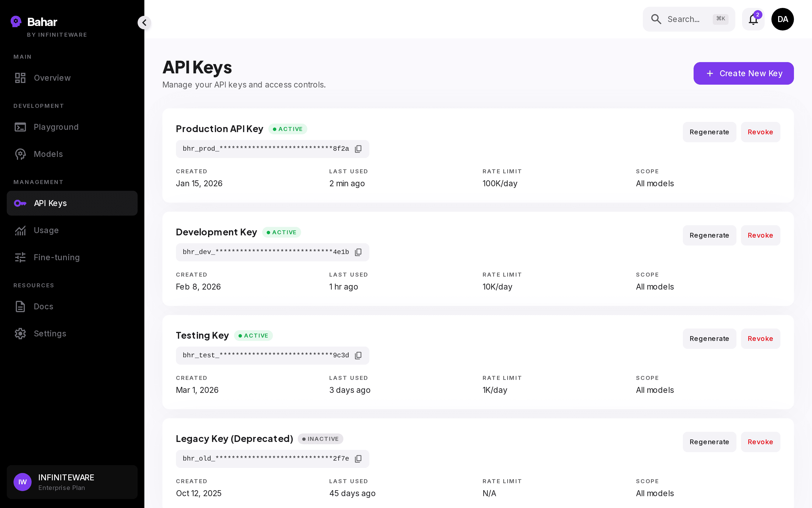This screenshot has height=508, width=812.
Task: Open the Models head icon
Action: point(20,154)
